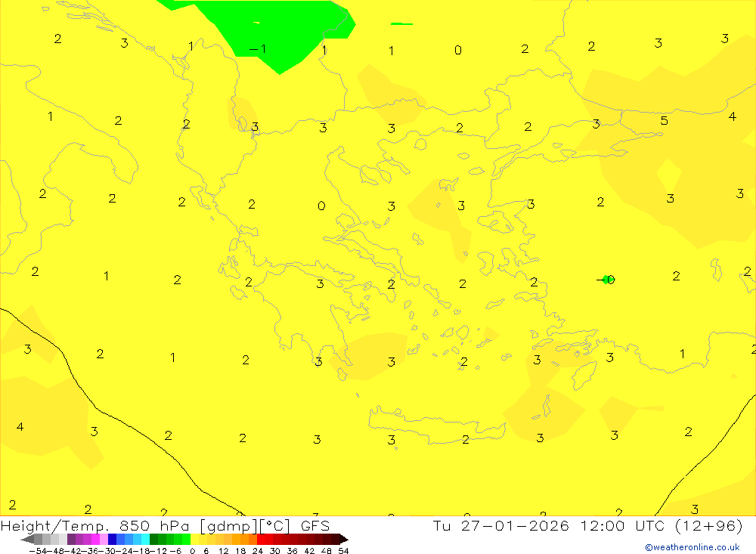The height and width of the screenshot is (554, 756).
Task: Click the weatheronline.co.uk copyright link
Action: tap(692, 547)
